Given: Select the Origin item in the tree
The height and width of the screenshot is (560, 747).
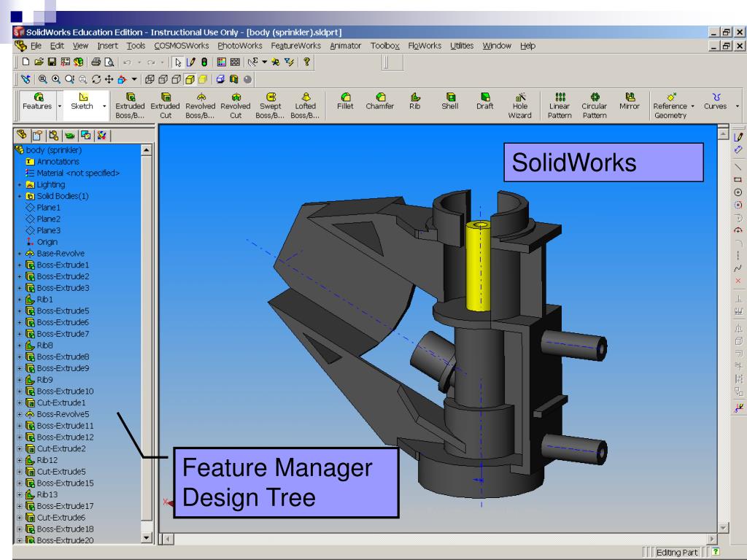Looking at the screenshot, I should (42, 242).
